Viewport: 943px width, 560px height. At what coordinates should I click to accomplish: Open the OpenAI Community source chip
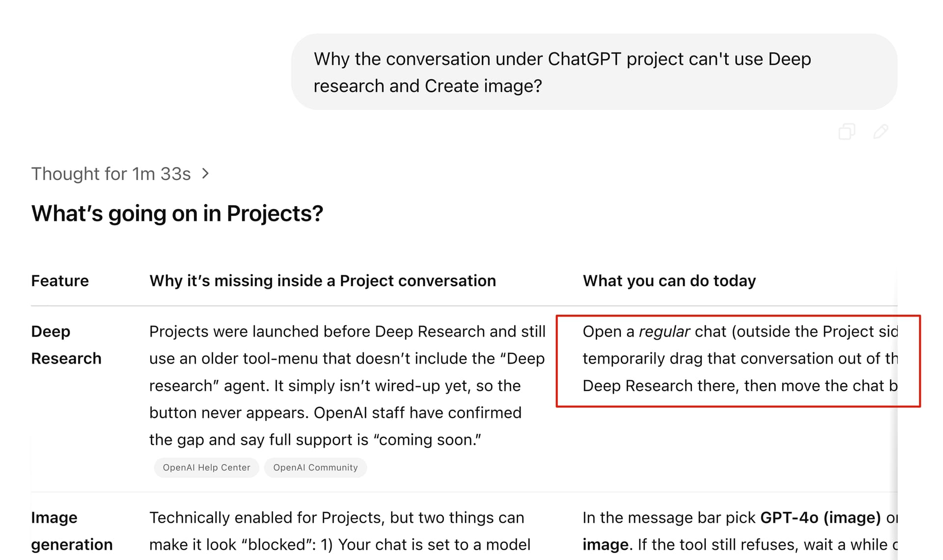(315, 467)
